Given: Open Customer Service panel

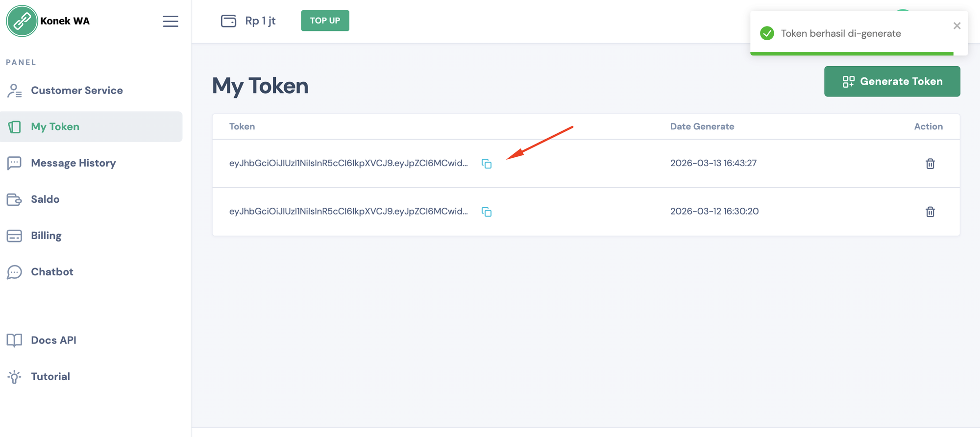Looking at the screenshot, I should coord(76,91).
